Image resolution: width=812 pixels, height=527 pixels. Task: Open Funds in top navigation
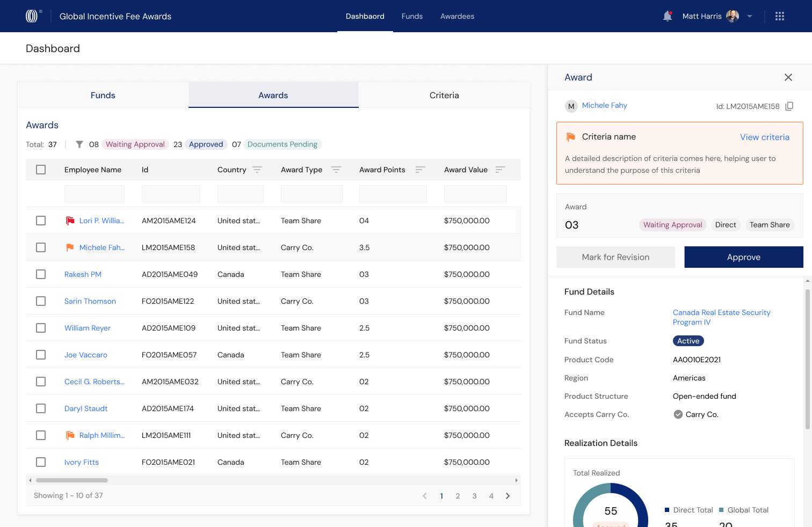pos(412,16)
